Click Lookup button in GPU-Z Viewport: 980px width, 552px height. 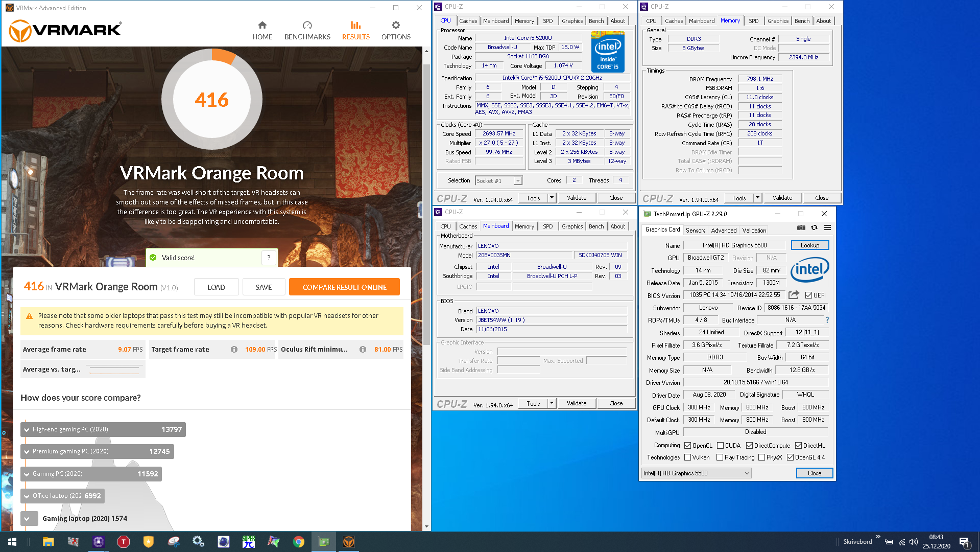click(809, 245)
